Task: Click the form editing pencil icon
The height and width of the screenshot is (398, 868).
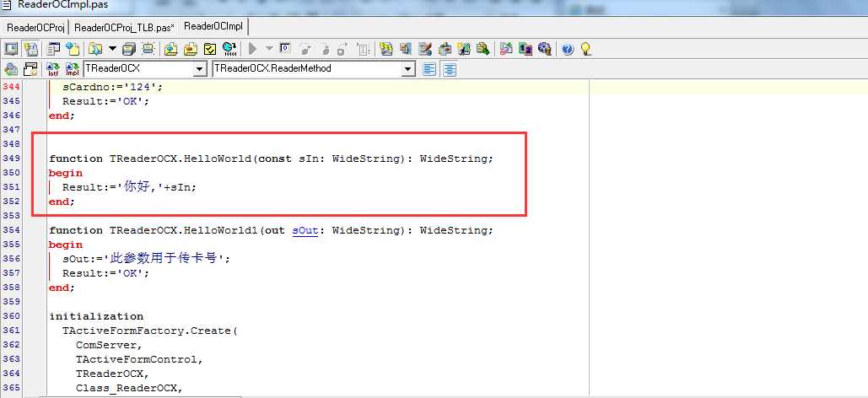Action: pos(425,49)
